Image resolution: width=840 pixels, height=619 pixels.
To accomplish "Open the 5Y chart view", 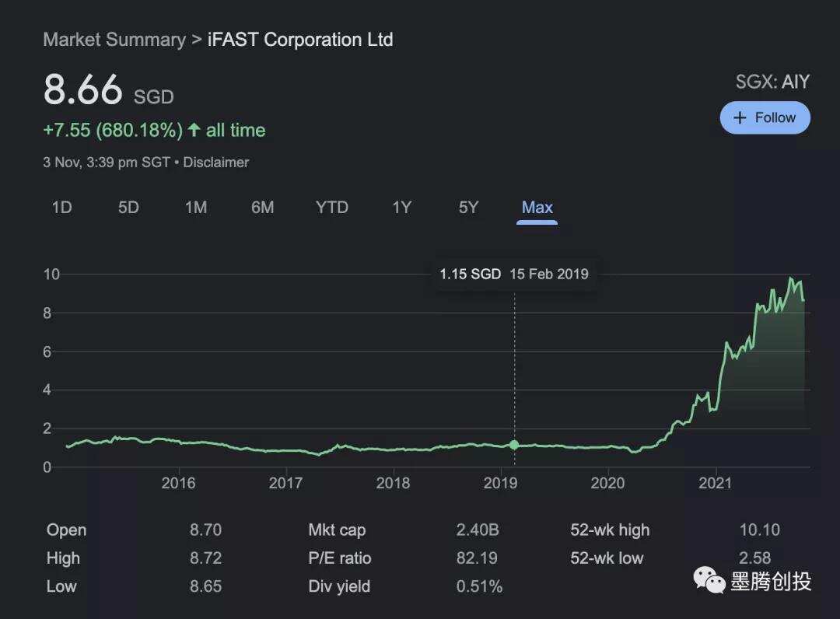I will 467,208.
